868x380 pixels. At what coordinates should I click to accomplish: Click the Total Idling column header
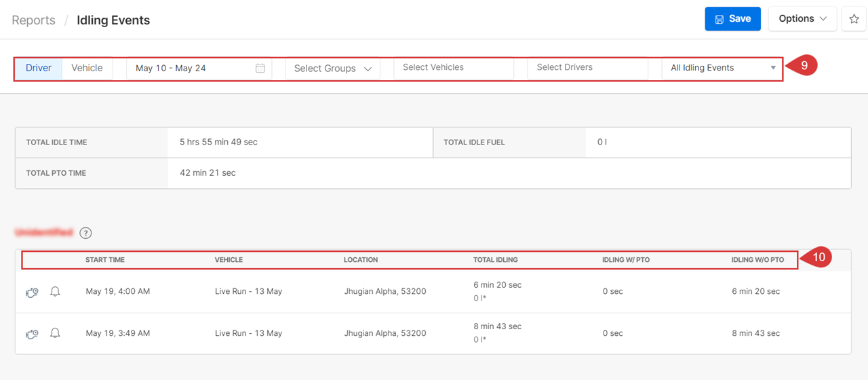click(x=496, y=260)
